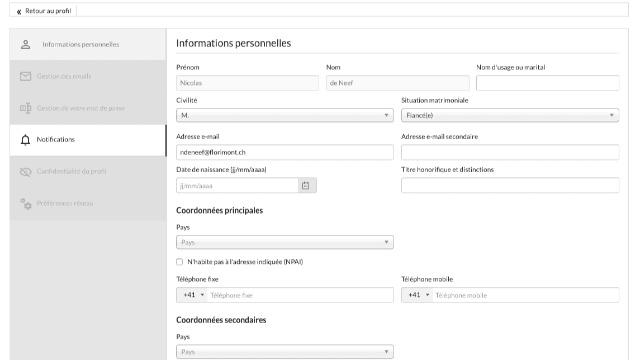The width and height of the screenshot is (640, 360).
Task: Select the Notifications menu item
Action: click(88, 140)
